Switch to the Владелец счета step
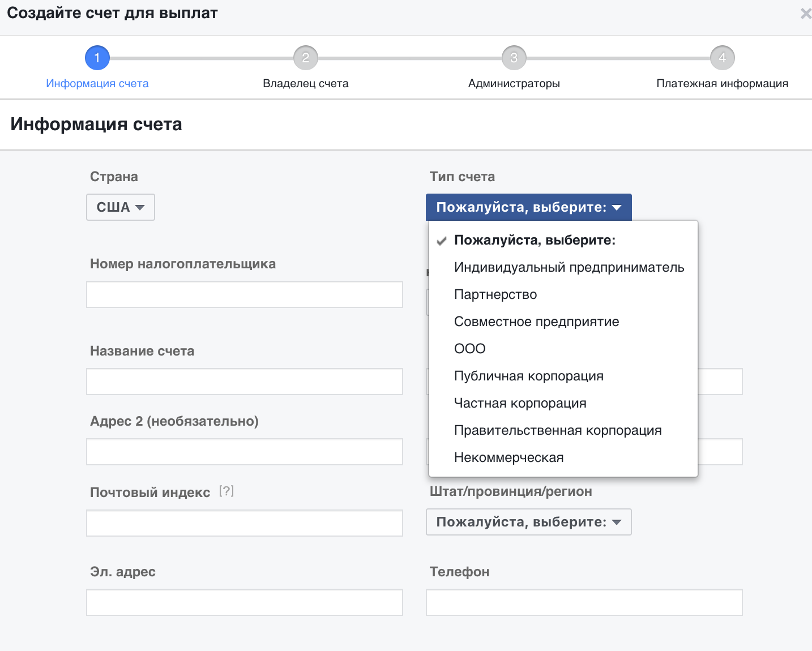 click(306, 83)
